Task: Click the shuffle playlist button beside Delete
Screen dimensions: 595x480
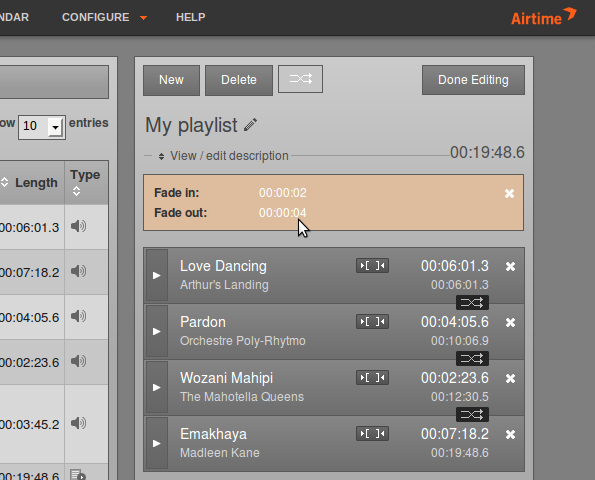Action: coord(300,79)
